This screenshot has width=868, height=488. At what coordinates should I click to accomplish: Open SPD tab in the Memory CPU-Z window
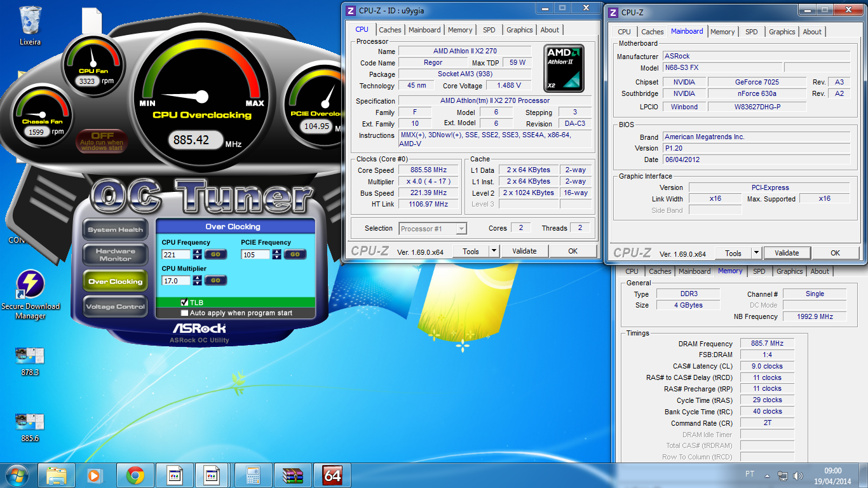tap(759, 271)
